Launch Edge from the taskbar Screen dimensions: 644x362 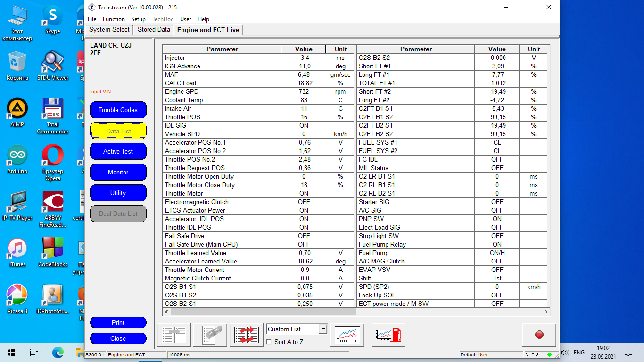[58, 353]
